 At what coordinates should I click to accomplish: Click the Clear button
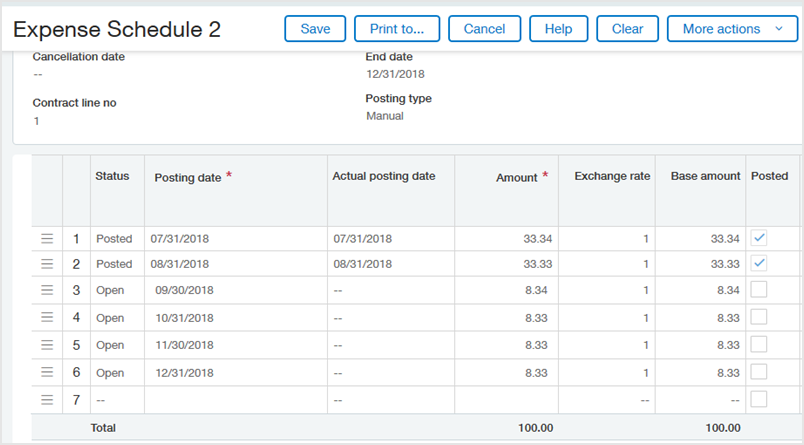coord(627,29)
